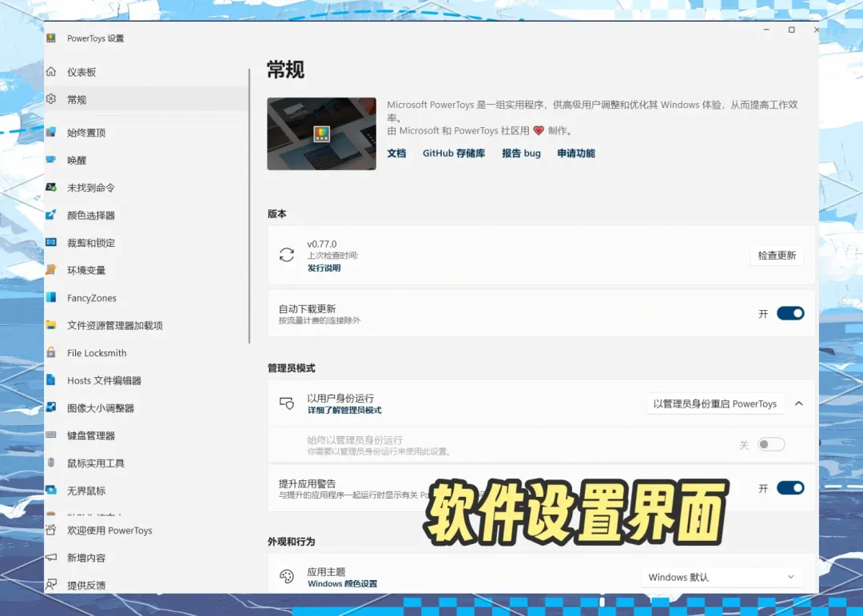Open the GitHub 存储库 link
Screen dimensions: 863x616
click(x=454, y=153)
